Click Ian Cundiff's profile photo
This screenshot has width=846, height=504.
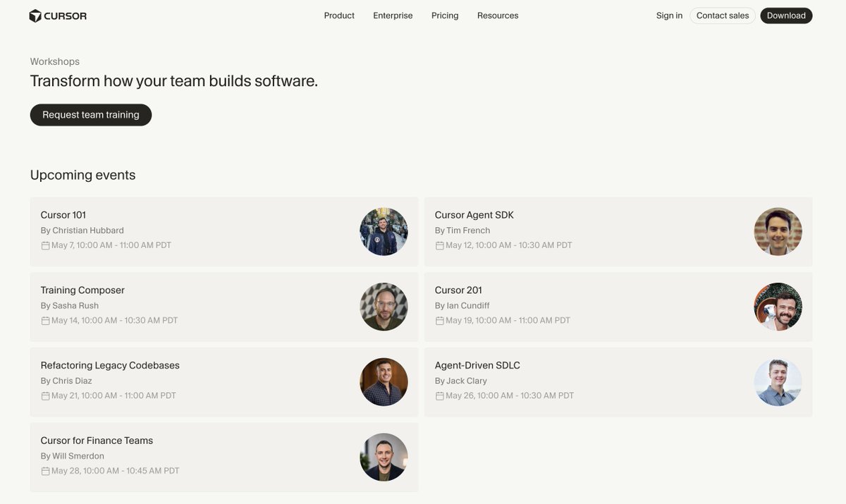[x=778, y=307]
